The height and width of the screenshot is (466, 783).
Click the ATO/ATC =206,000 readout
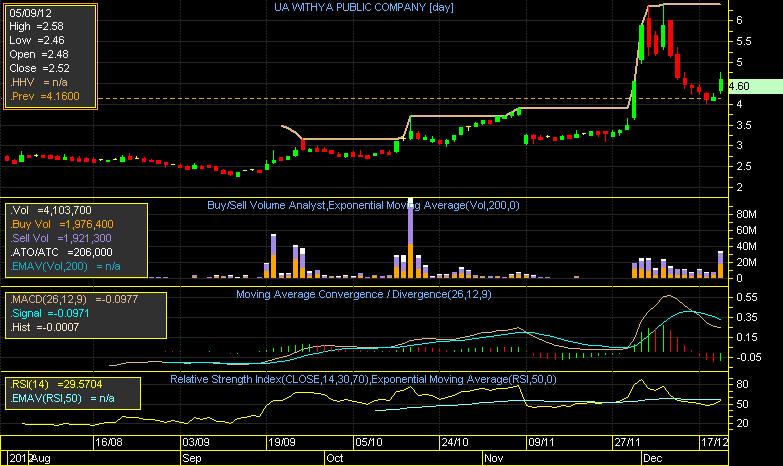coord(61,252)
